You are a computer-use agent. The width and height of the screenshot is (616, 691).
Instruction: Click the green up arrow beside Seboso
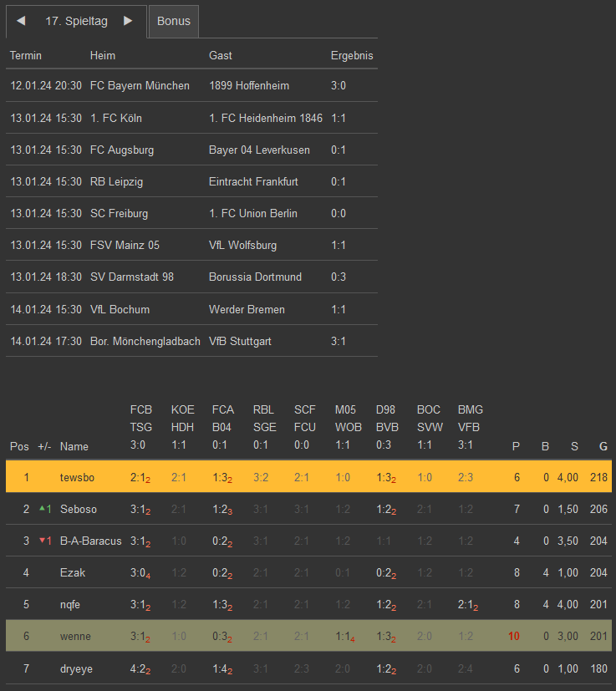tap(43, 509)
